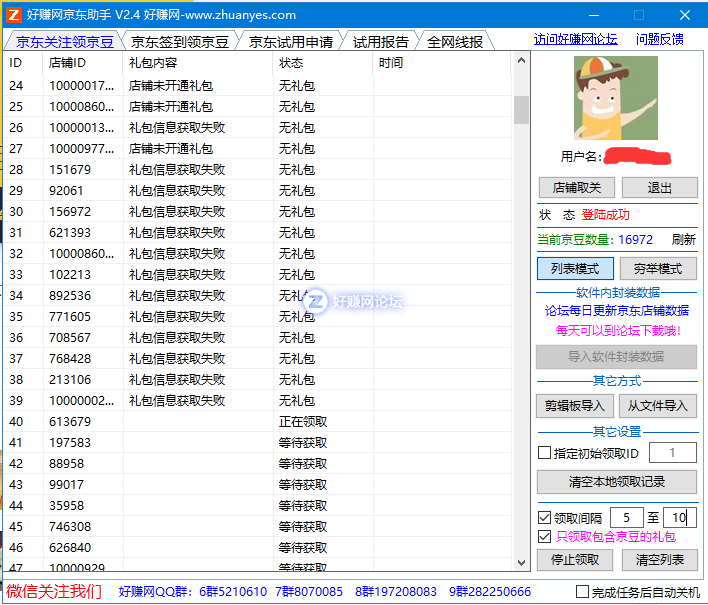Open the 京东试用申请 tab
This screenshot has height=605, width=708.
pos(291,42)
